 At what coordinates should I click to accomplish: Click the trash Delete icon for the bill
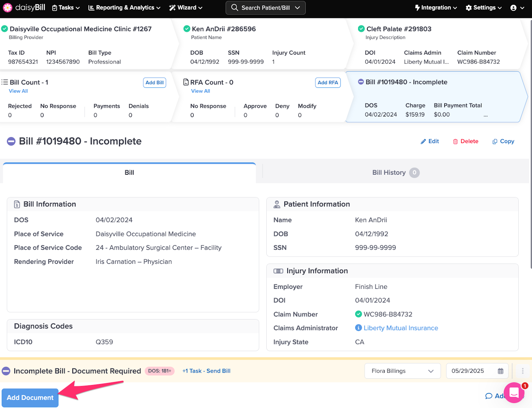[455, 141]
